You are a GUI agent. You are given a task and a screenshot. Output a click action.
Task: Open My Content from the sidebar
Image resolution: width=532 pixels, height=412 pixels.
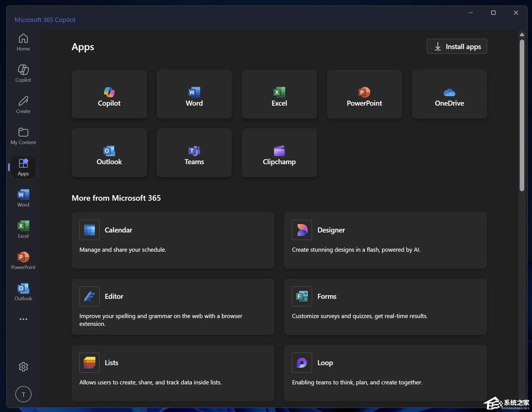click(23, 136)
